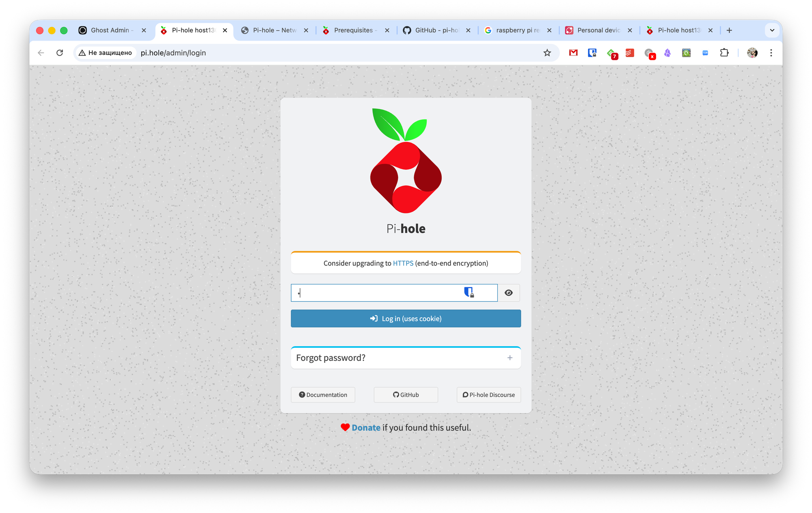Click Bitwarden autofill icon in password field
Viewport: 812px width, 513px height.
pos(469,292)
